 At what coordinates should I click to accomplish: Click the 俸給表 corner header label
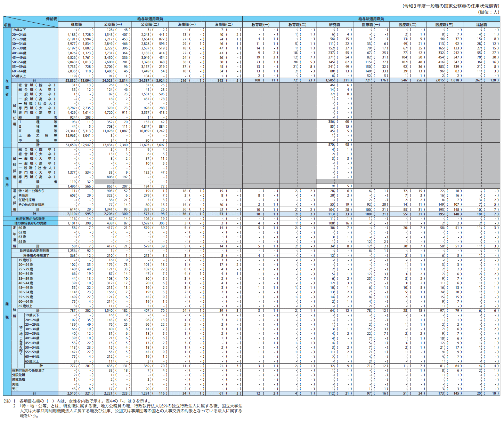click(51, 19)
